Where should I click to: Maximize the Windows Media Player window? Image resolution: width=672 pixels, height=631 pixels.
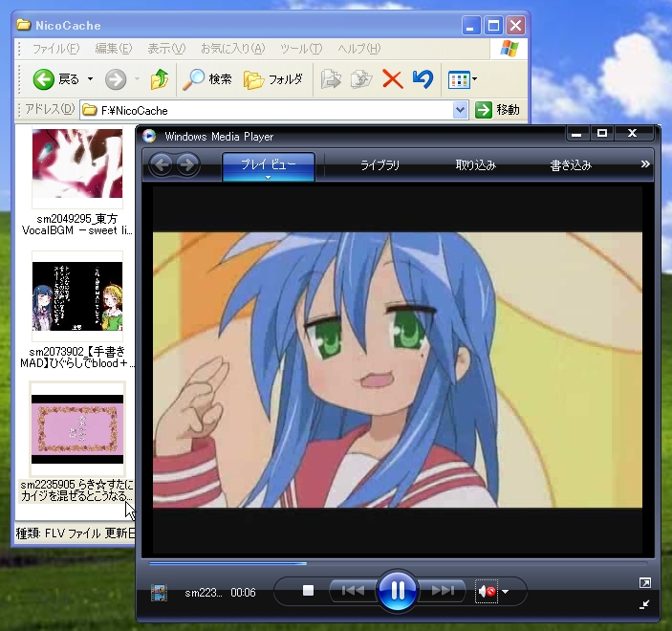pos(602,133)
